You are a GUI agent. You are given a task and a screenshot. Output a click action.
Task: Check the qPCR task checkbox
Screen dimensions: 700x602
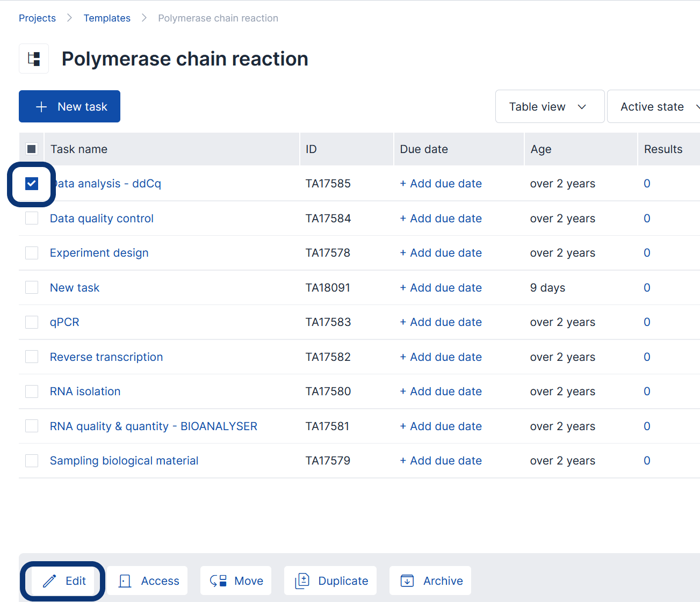click(x=32, y=322)
